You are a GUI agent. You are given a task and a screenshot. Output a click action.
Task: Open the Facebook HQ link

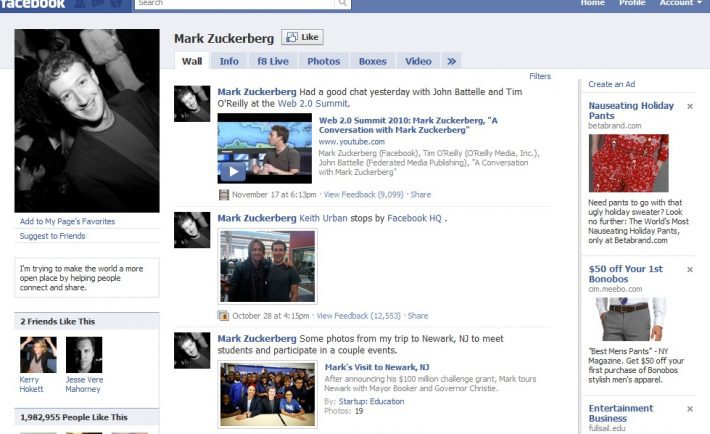pos(414,218)
